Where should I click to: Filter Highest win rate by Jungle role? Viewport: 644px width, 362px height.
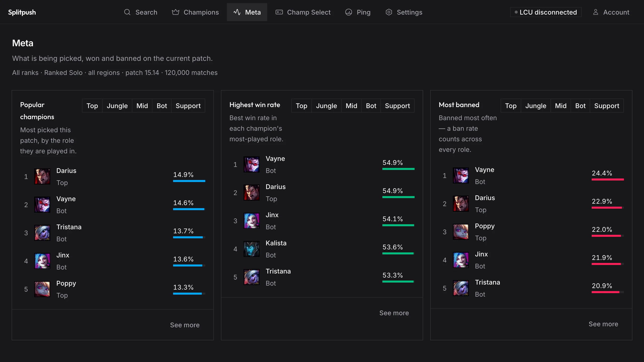(x=327, y=106)
